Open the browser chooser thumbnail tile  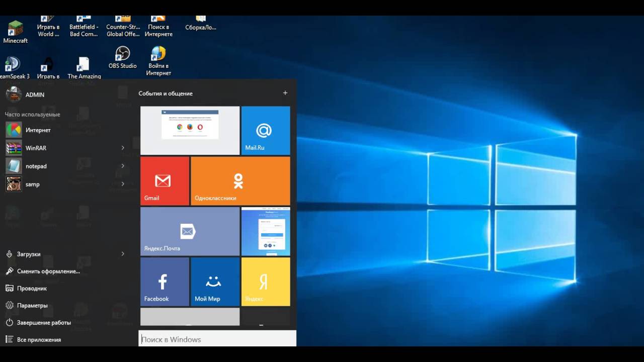pos(190,130)
